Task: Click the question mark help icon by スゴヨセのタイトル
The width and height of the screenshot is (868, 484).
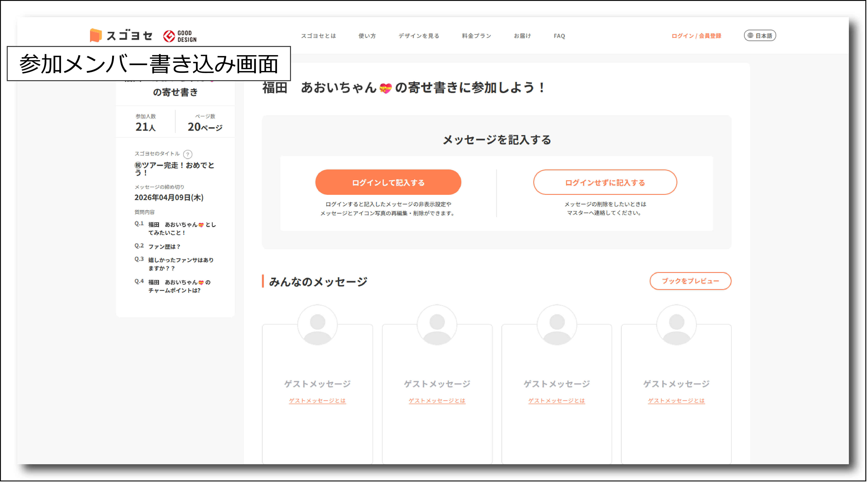Action: point(188,154)
